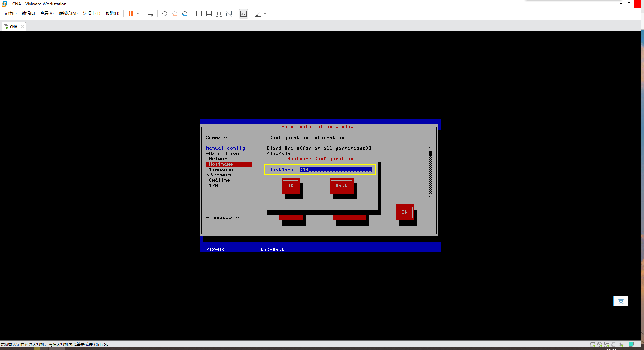Screen dimensions: 644x350
Task: Click the F12-OK hint in bottom bar
Action: 215,250
